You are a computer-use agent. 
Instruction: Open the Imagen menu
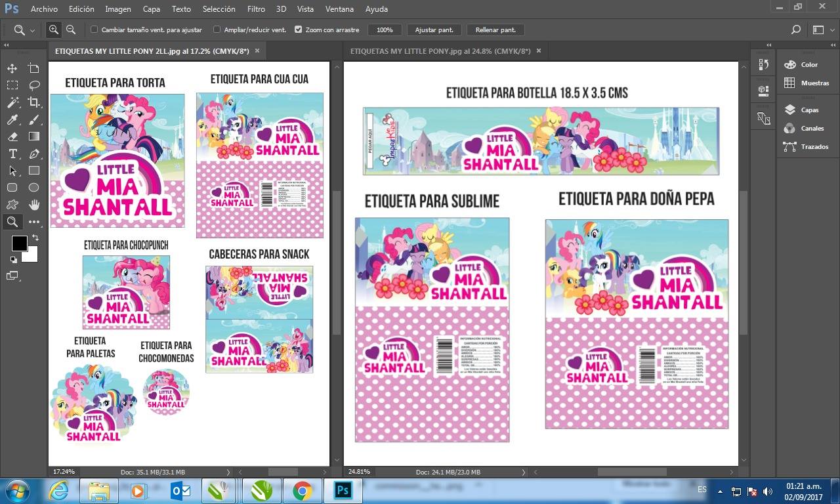click(x=118, y=9)
